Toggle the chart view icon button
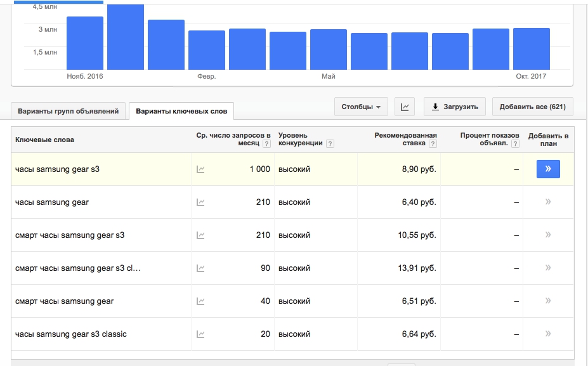This screenshot has width=588, height=366. tap(405, 107)
